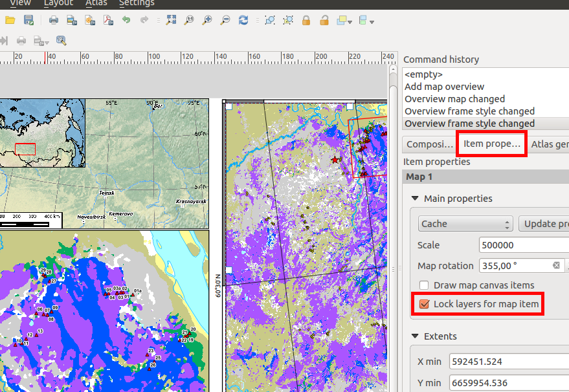
Task: Open the Cache mode dropdown
Action: point(465,224)
